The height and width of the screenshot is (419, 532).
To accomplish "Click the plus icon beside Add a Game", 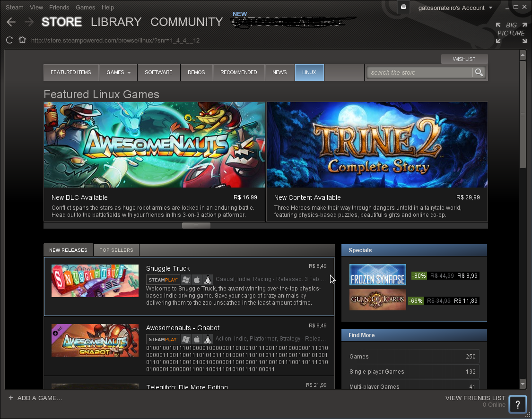I will pos(11,398).
